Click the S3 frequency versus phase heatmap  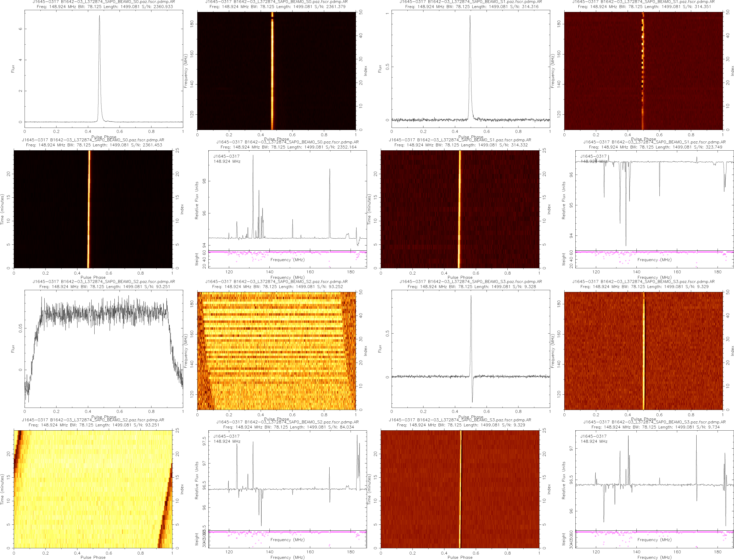pos(643,351)
